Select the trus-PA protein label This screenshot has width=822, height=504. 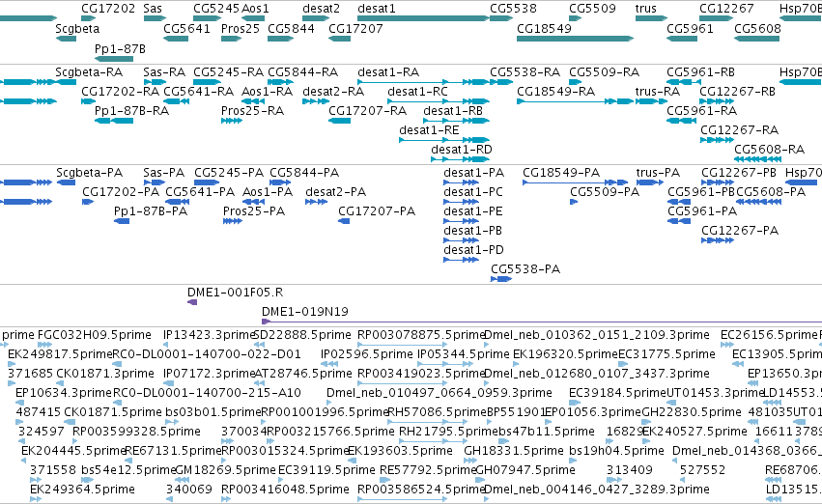point(658,173)
